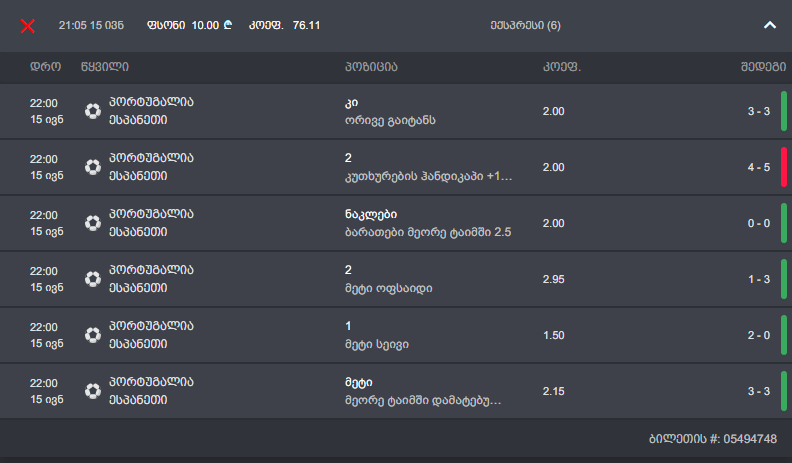Click the ბარათები მეორე ტაიმში 2.5 position text
Viewport: 792px width, 463px height.
point(426,232)
